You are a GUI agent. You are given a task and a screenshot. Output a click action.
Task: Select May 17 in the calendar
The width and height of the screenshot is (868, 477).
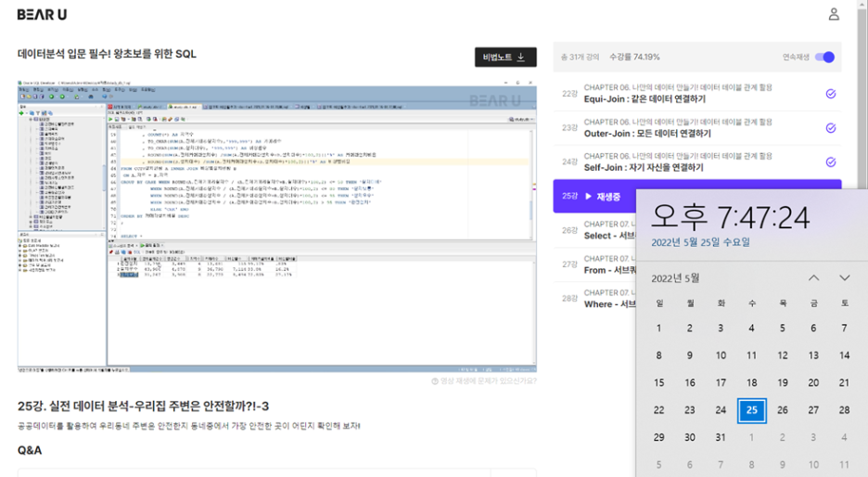[x=721, y=383]
